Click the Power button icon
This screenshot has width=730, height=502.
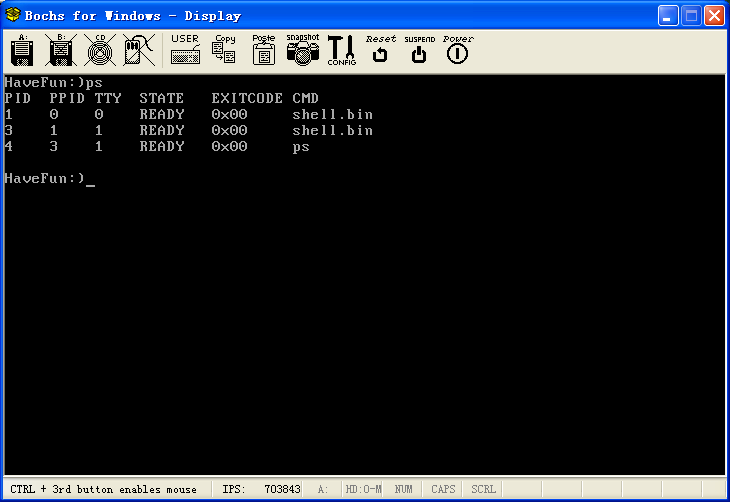click(458, 49)
